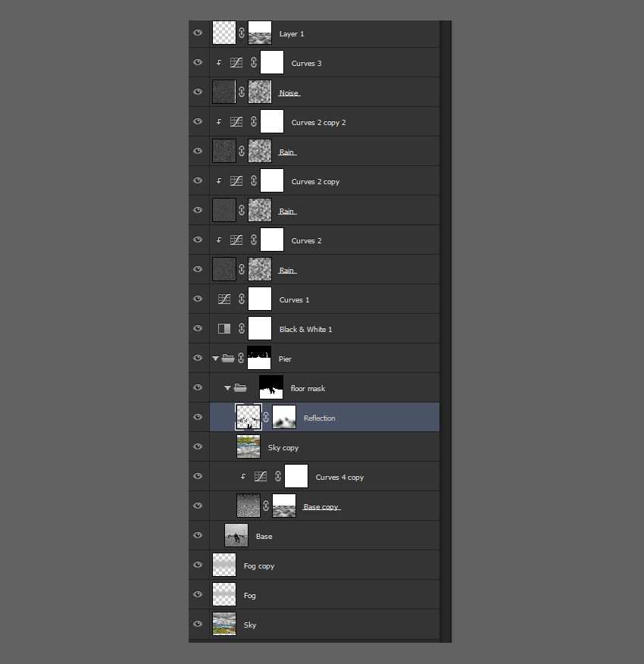The height and width of the screenshot is (664, 644).
Task: Collapse the floor mask group
Action: click(x=227, y=388)
